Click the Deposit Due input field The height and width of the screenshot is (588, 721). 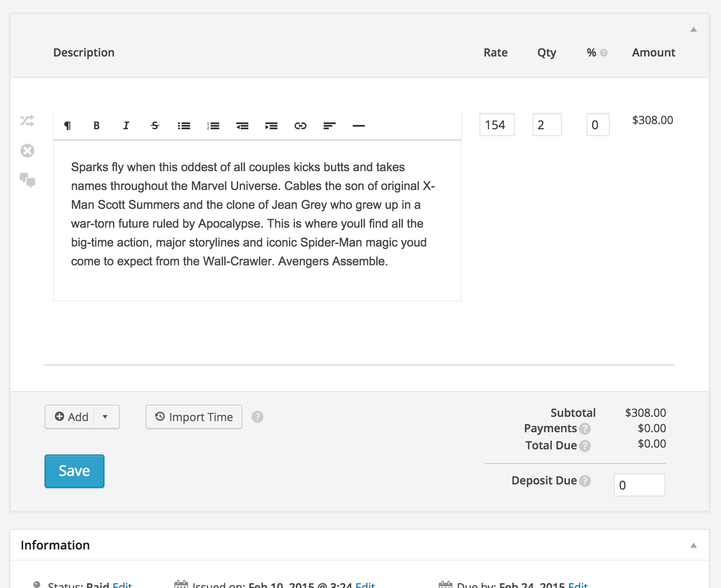coord(639,485)
